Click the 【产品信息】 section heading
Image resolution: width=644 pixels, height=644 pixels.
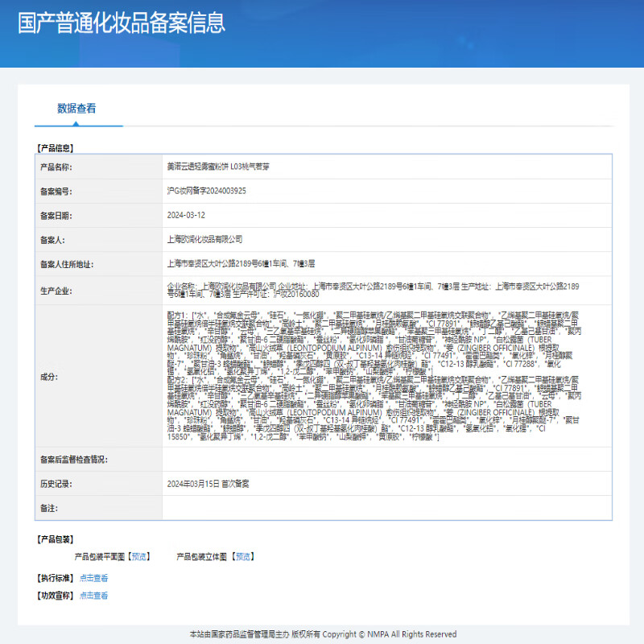click(56, 148)
